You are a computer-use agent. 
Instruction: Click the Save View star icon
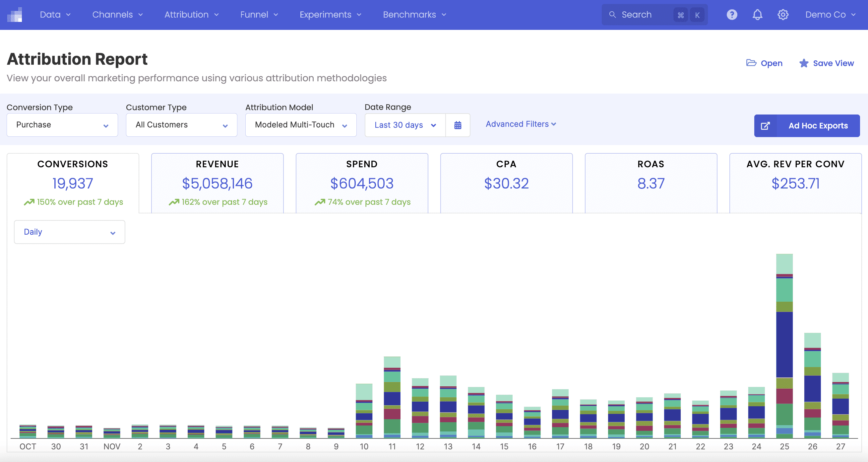tap(804, 63)
